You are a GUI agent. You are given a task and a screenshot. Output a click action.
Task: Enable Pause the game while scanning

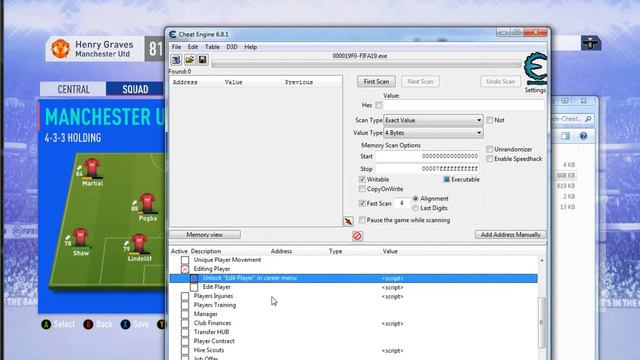[362, 220]
